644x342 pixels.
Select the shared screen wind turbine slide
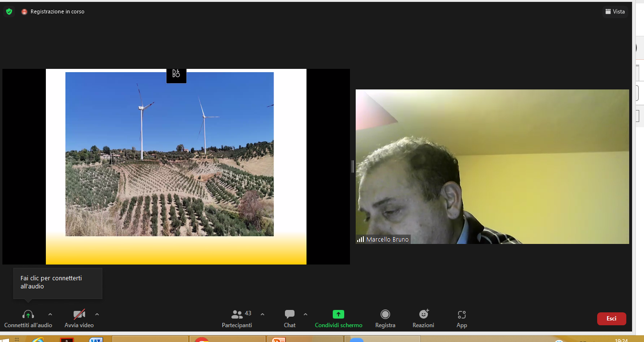176,166
